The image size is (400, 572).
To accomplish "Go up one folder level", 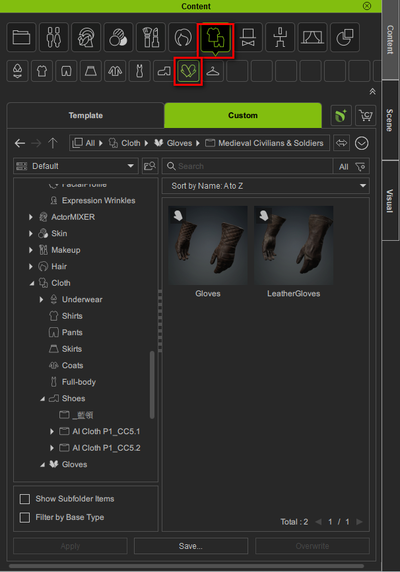I will coord(53,143).
